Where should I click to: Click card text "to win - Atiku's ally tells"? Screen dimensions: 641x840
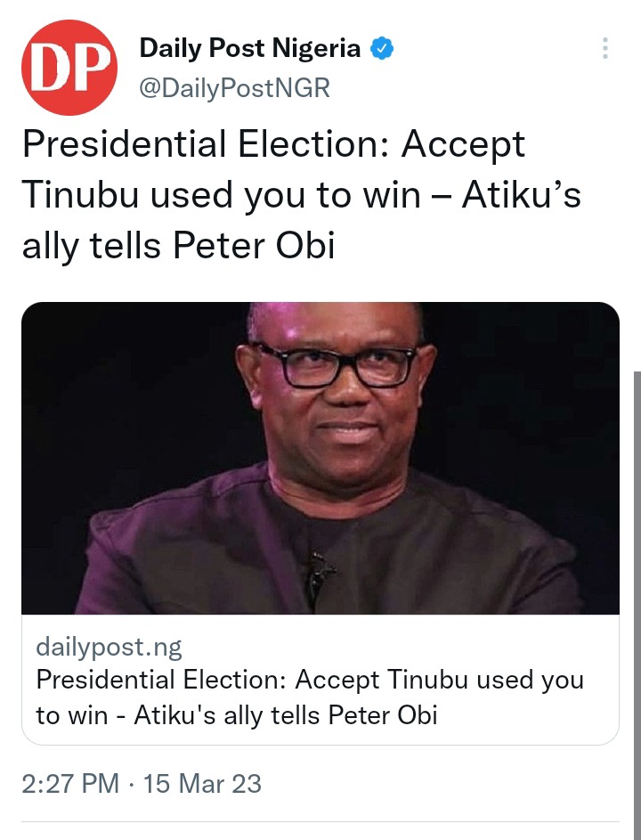[x=178, y=715]
